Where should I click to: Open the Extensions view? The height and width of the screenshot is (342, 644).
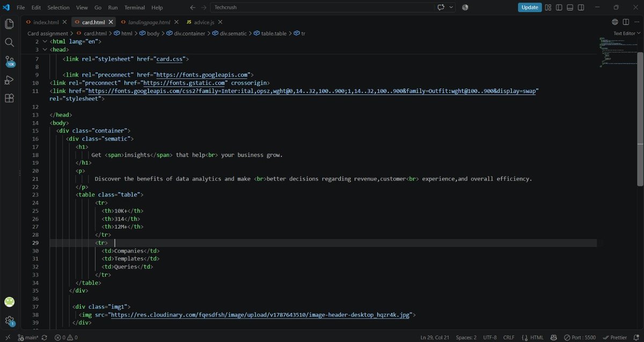pyautogui.click(x=9, y=99)
